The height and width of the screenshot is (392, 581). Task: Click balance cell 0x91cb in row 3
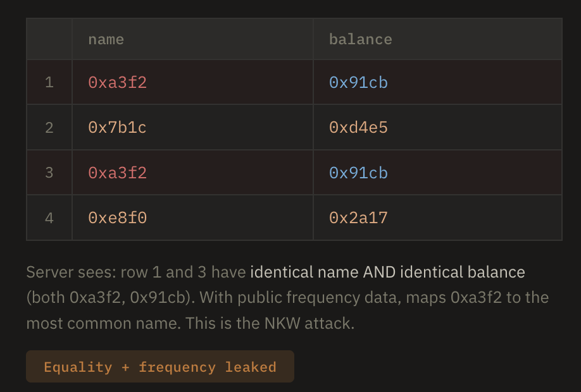(358, 173)
